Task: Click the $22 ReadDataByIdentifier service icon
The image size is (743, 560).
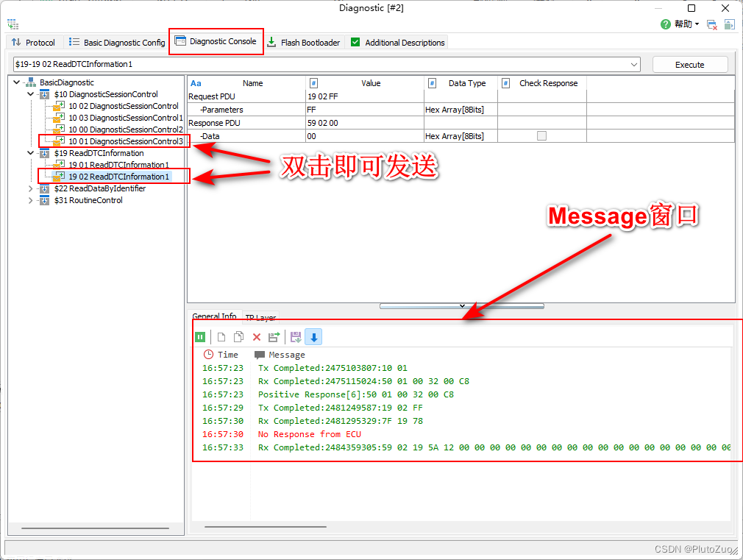Action: click(x=45, y=188)
